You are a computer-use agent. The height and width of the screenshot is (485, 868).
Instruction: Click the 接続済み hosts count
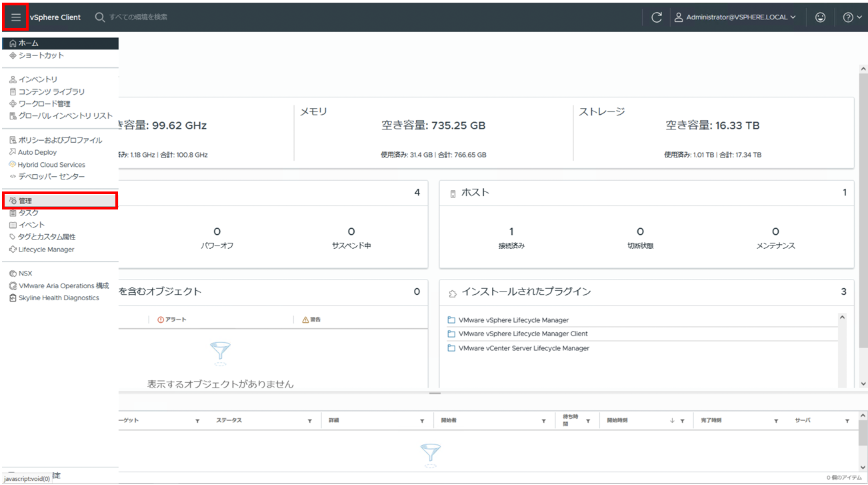(511, 231)
